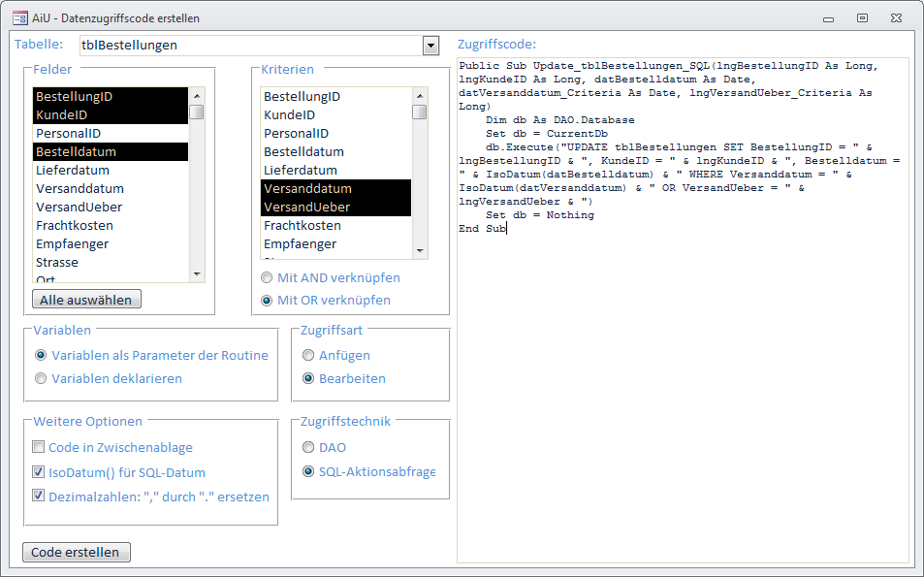
Task: Toggle the Dezimalzahlen replace checkbox
Action: point(39,496)
